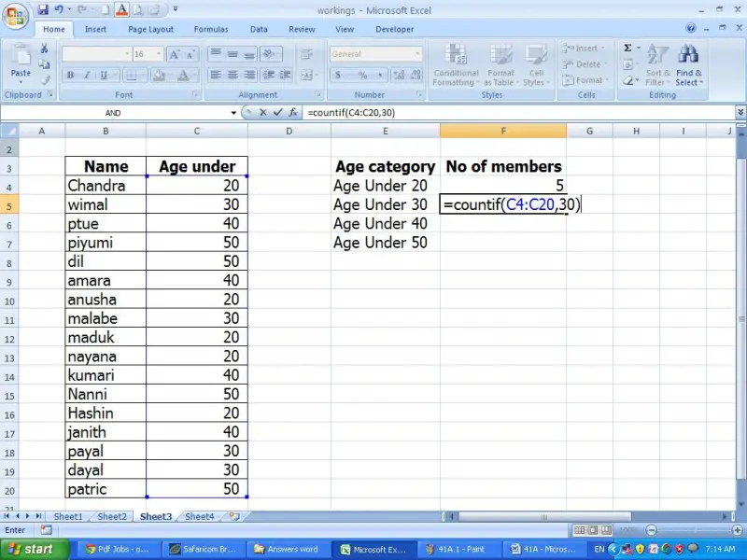Viewport: 747px width, 560px height.
Task: Click the Wrap Text icon
Action: [306, 54]
